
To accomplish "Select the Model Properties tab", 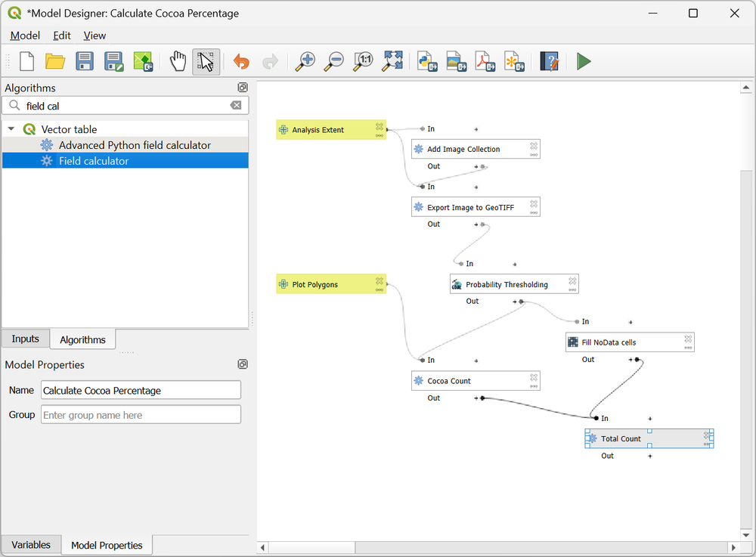I will 107,545.
